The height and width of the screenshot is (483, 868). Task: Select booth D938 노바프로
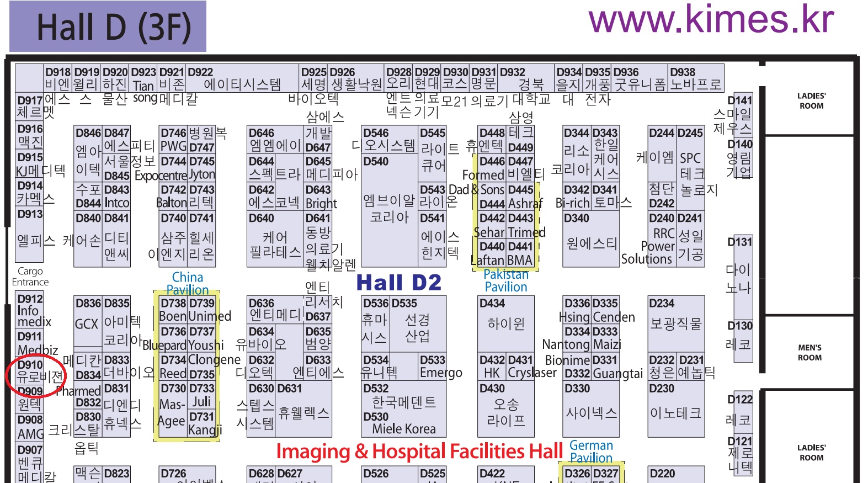tap(696, 78)
